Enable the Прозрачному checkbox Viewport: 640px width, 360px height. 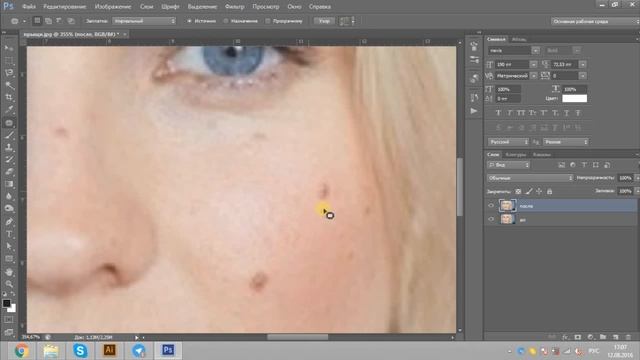(268, 21)
